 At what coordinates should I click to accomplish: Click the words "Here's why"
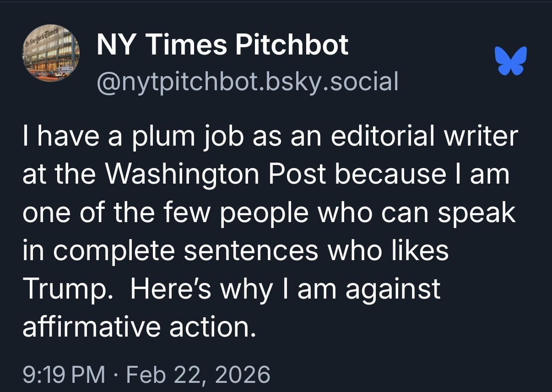[x=201, y=289]
